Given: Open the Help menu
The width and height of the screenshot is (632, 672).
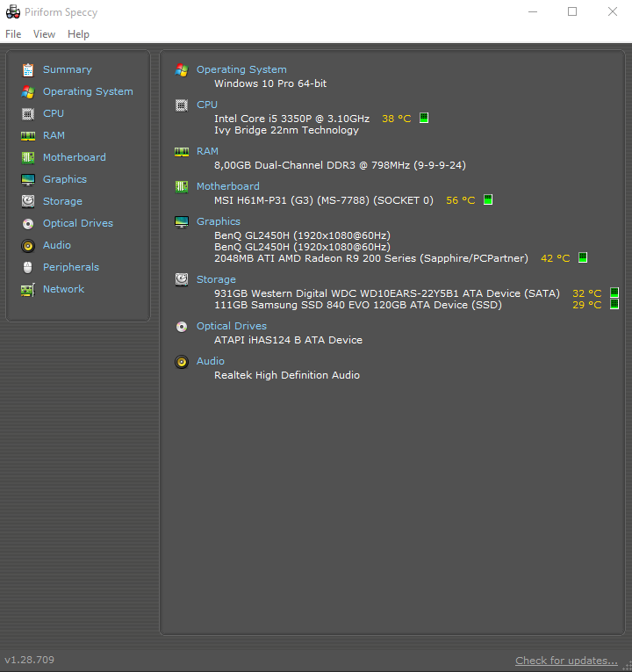Looking at the screenshot, I should [78, 34].
